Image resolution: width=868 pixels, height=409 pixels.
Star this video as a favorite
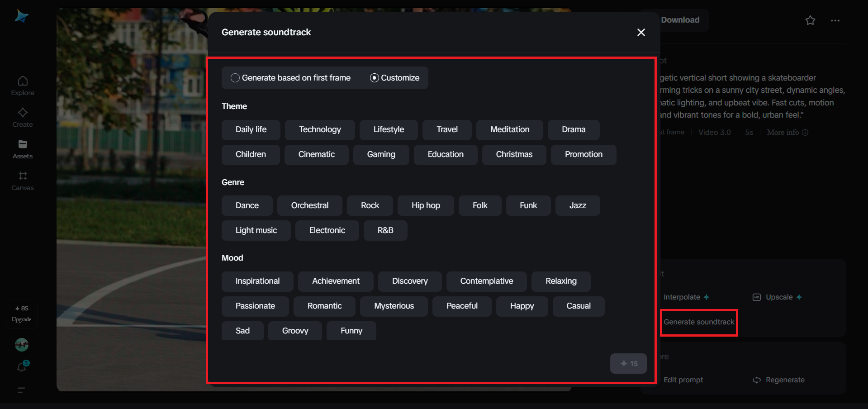point(810,20)
